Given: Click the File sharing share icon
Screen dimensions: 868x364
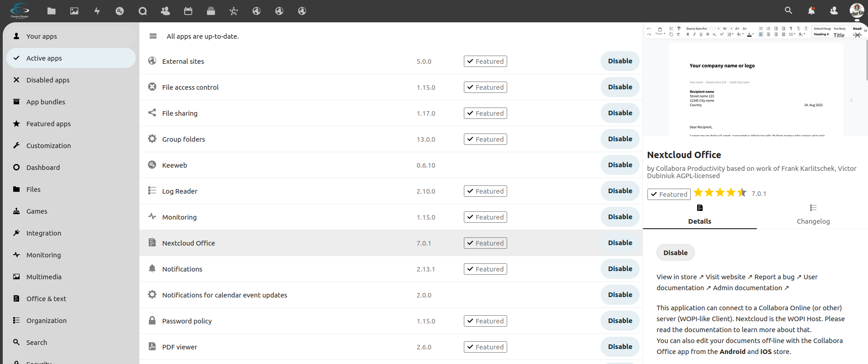Looking at the screenshot, I should [152, 113].
